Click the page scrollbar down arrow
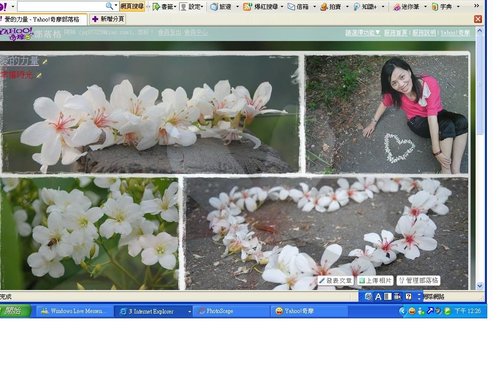 click(480, 286)
